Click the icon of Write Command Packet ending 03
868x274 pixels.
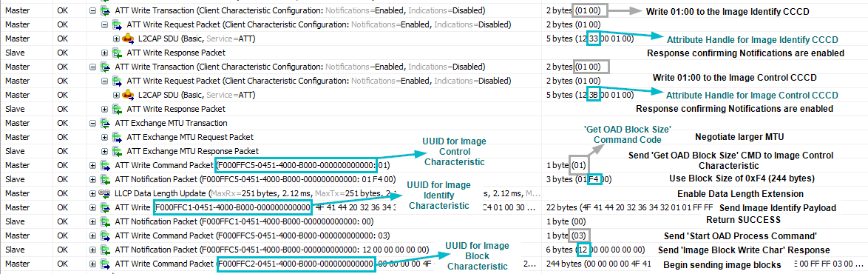105,235
